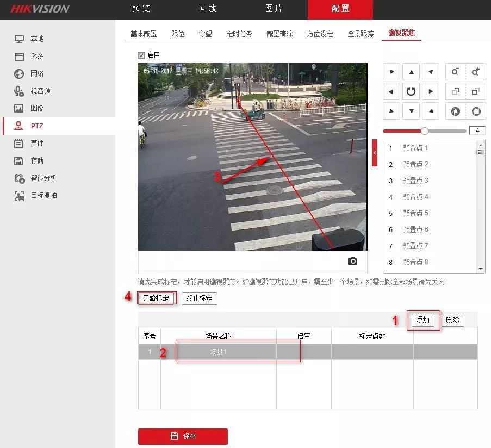Click the focus near icon
491x448 pixels.
(455, 91)
